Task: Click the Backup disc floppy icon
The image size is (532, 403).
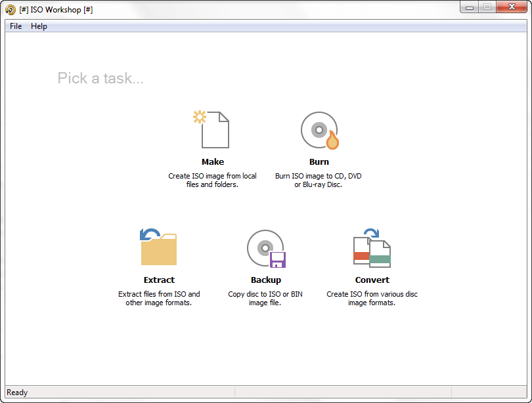Action: pyautogui.click(x=267, y=249)
